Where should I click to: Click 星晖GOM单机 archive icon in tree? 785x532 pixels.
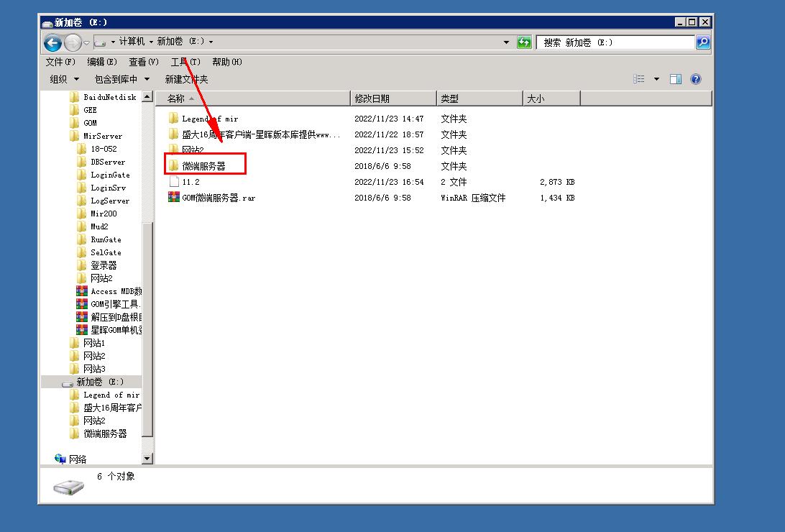click(x=82, y=330)
